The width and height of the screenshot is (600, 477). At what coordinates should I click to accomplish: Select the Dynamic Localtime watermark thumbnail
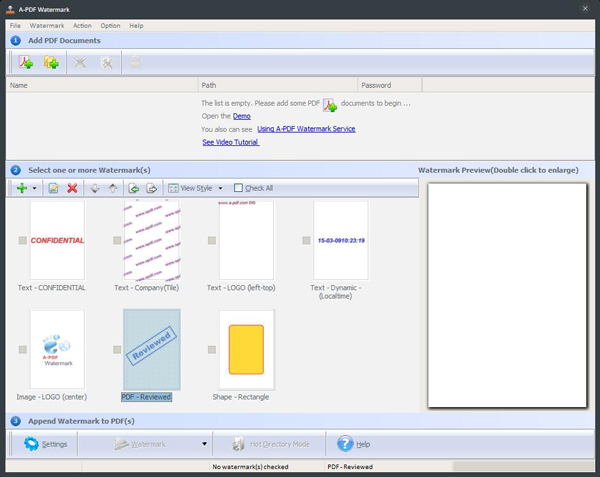tap(341, 240)
